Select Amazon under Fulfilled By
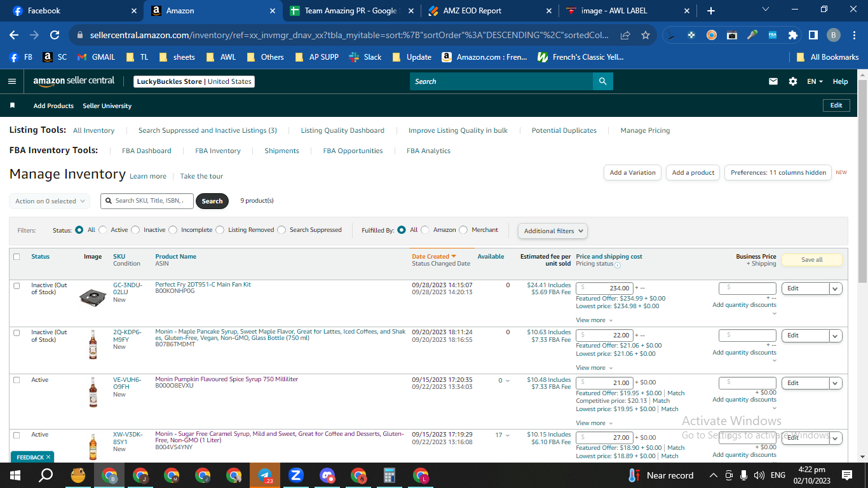 [x=425, y=230]
